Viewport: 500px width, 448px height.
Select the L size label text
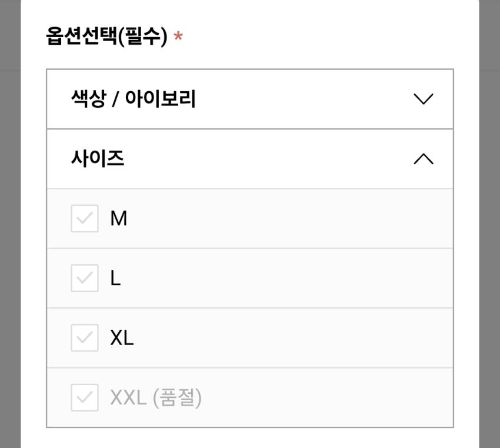(x=115, y=278)
